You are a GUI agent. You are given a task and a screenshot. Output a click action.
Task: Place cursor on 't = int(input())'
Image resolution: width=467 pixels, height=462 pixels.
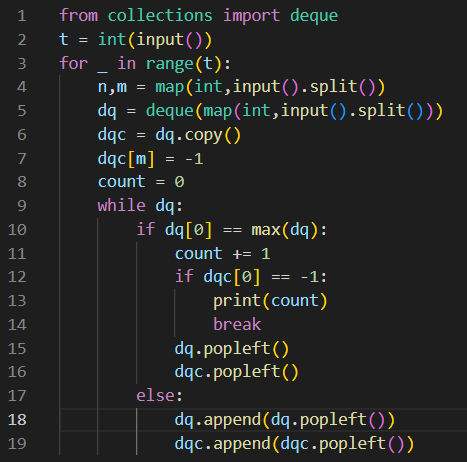click(135, 40)
